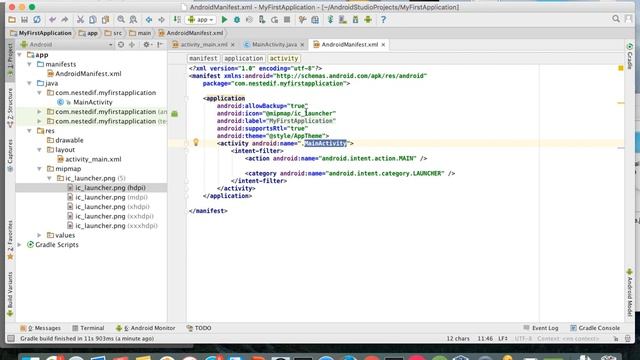Collapse the layout folder
640x360 pixels.
[x=40, y=150]
